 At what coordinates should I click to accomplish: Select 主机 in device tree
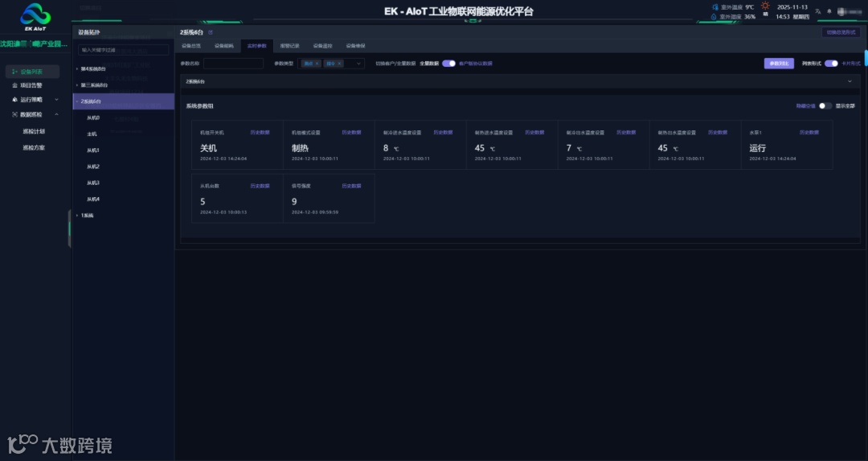92,134
